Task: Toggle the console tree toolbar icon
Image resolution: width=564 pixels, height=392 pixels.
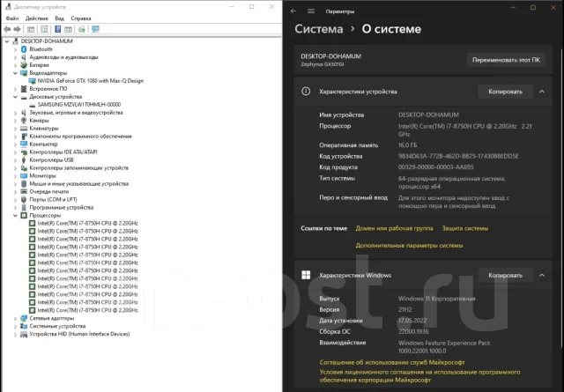Action: [x=31, y=29]
